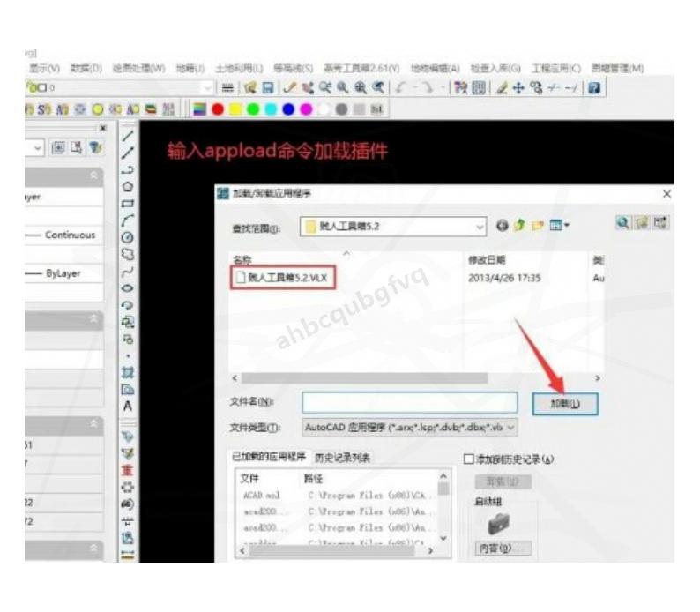This screenshot has width=700, height=612.
Task: Select the Spline curve tool
Action: click(x=128, y=272)
